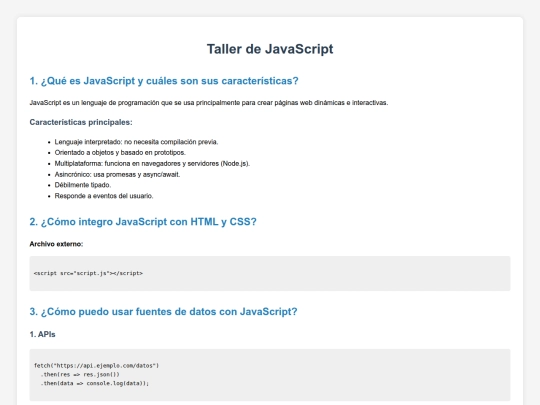
Task: Click bullet 'Multiplataforma: funciona en navegadores y servidores'
Action: pos(152,164)
